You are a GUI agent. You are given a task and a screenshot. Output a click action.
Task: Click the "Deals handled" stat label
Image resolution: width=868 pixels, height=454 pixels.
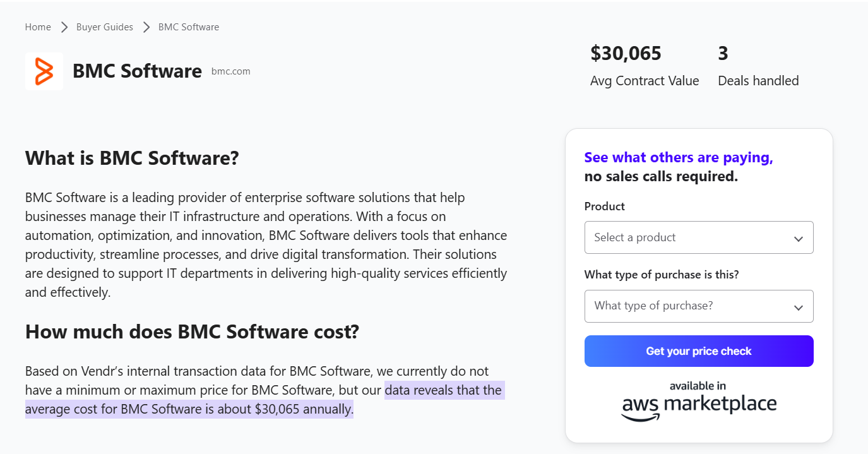tap(758, 81)
